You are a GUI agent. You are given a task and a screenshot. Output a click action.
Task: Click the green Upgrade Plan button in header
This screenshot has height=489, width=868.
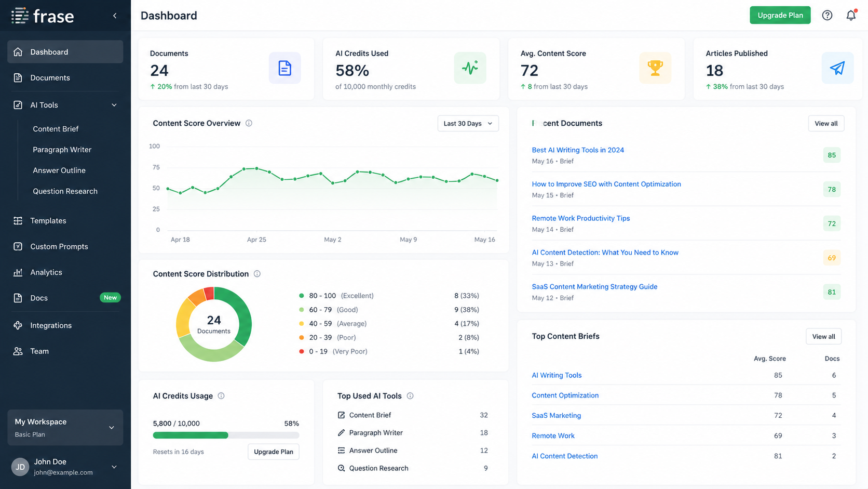pos(780,15)
